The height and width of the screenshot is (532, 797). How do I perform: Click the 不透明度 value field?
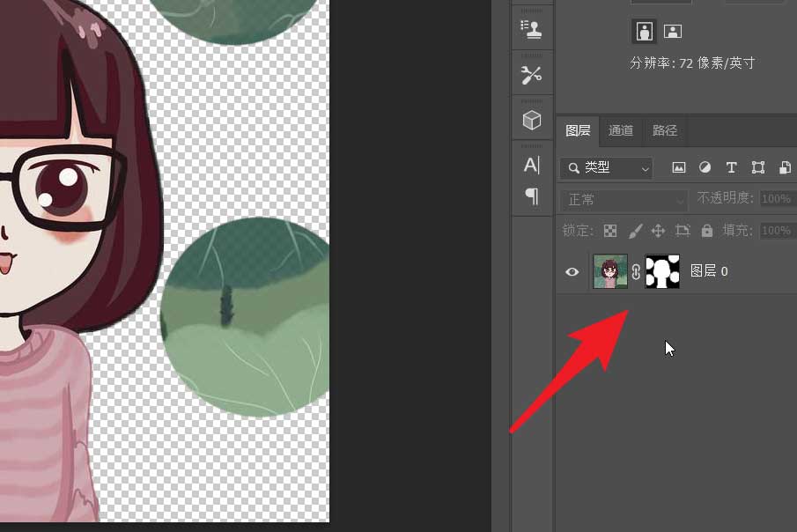(x=777, y=198)
